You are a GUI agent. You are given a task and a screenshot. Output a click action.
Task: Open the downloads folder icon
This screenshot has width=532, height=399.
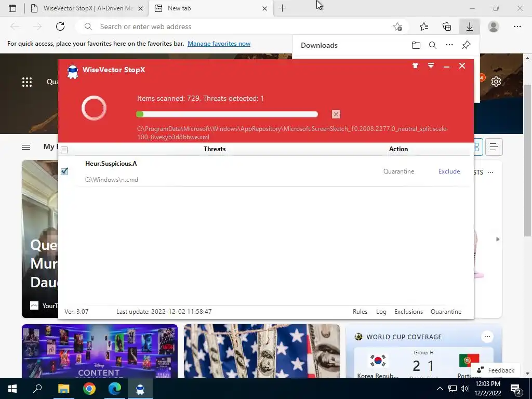pyautogui.click(x=416, y=45)
